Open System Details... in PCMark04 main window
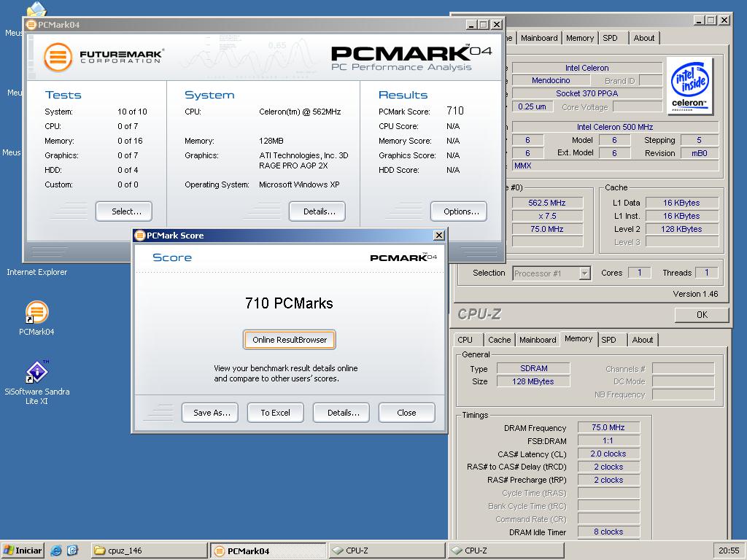 coord(317,211)
